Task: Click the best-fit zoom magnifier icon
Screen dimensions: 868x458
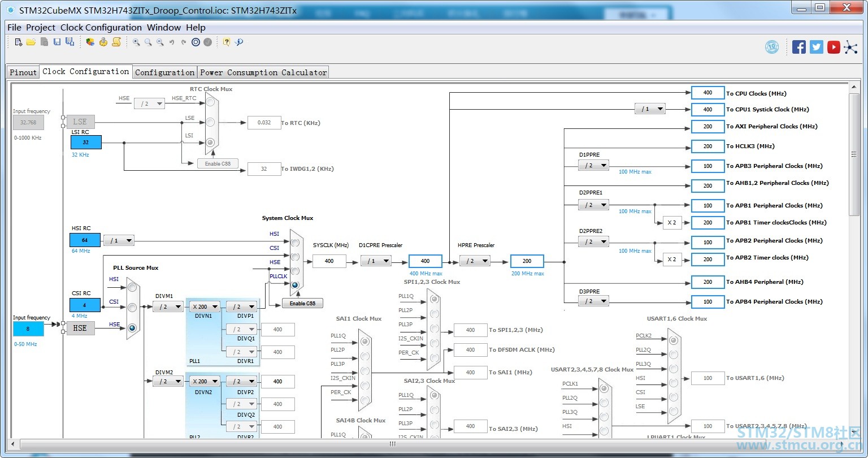Action: coord(148,42)
